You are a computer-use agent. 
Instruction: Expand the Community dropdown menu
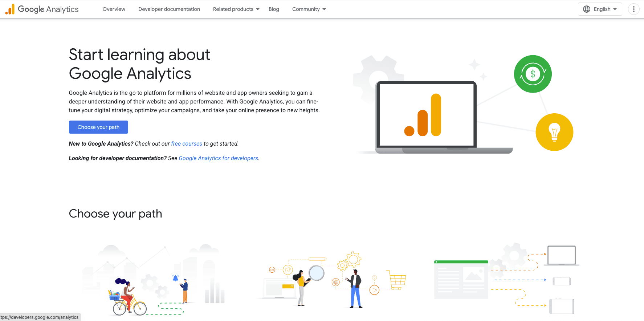(309, 9)
